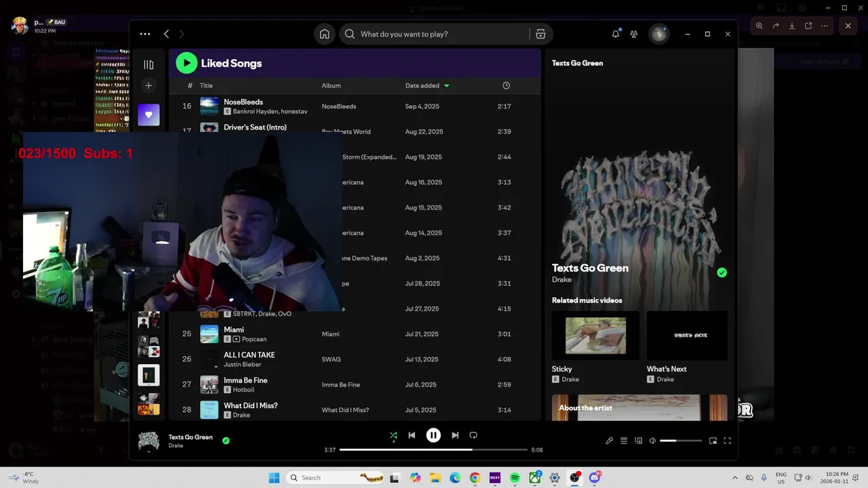Open Liked Songs heart tile in sidebar

click(149, 115)
